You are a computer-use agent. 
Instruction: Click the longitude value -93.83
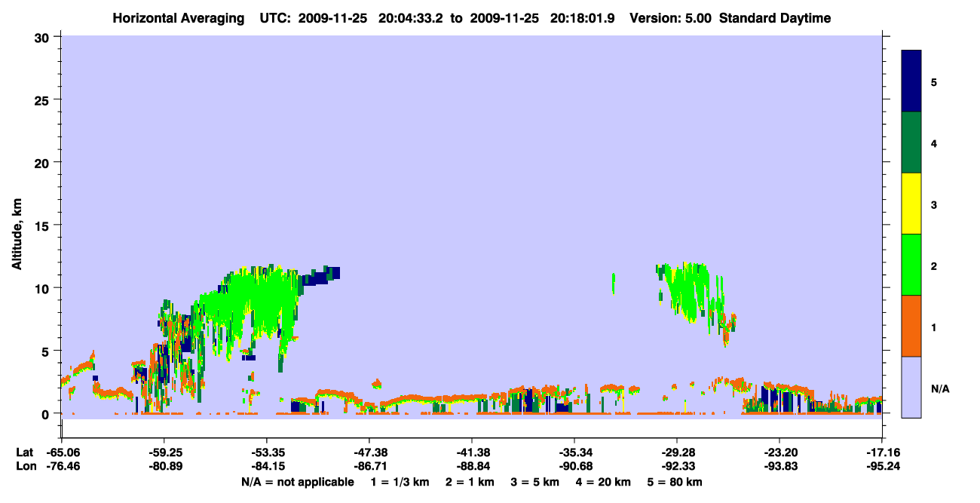779,466
